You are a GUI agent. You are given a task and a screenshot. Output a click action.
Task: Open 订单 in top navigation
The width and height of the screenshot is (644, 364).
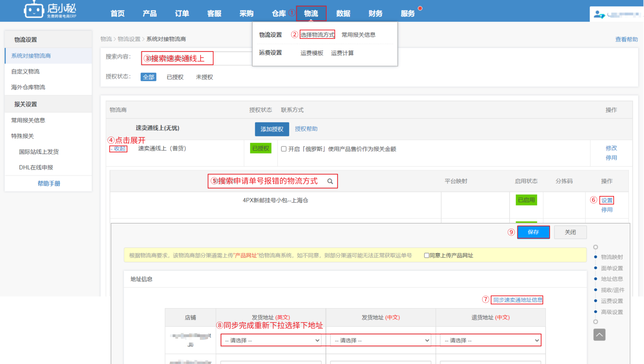point(182,13)
